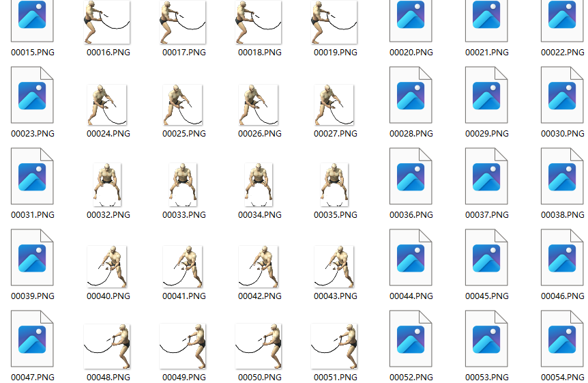Select the 00042.PNG whip animation thumbnail
This screenshot has height=383, width=588.
(x=259, y=266)
